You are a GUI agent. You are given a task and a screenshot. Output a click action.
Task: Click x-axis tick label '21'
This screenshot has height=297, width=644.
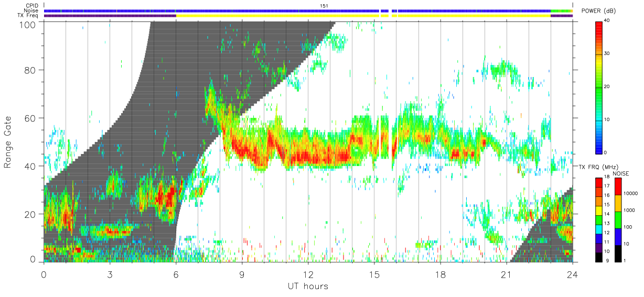(506, 274)
